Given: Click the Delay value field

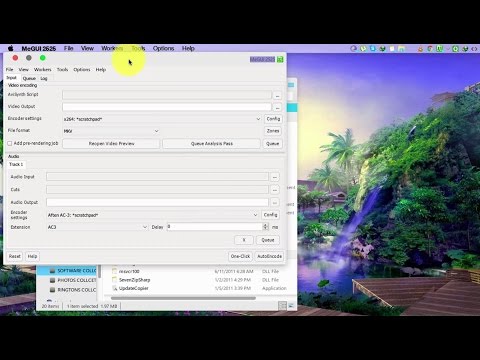Looking at the screenshot, I should pyautogui.click(x=215, y=227).
